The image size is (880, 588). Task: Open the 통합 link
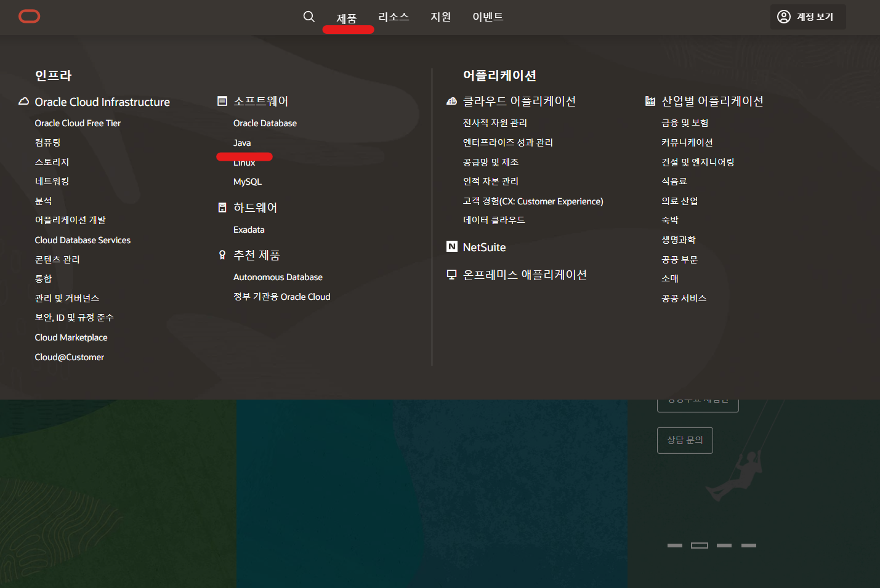[x=43, y=279]
